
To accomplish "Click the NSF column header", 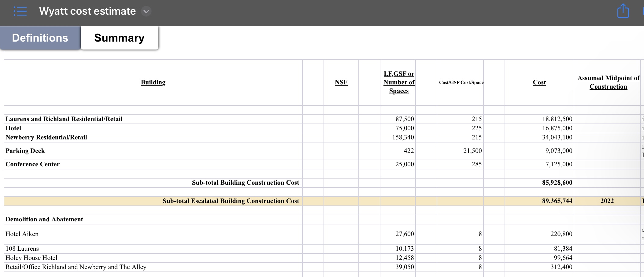I will pos(341,82).
